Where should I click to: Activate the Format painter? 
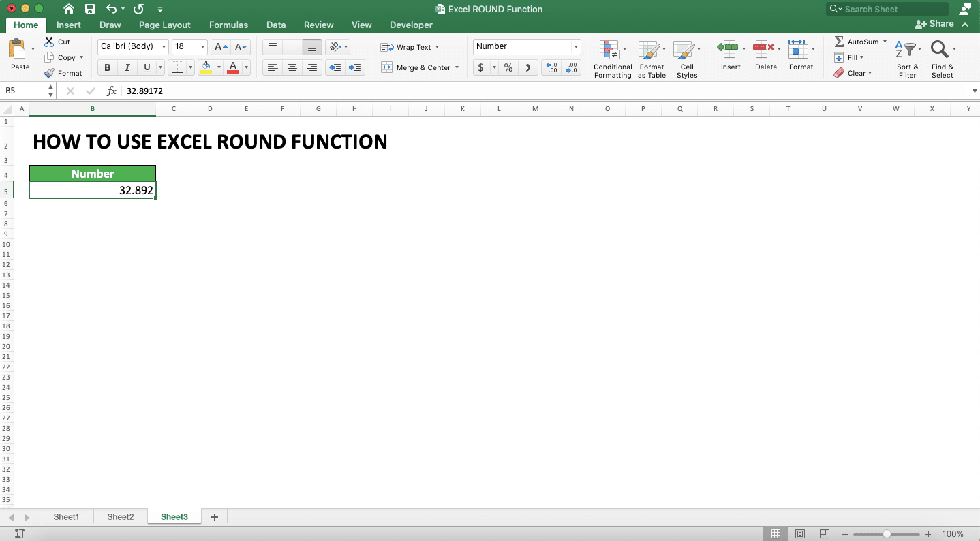click(x=63, y=73)
